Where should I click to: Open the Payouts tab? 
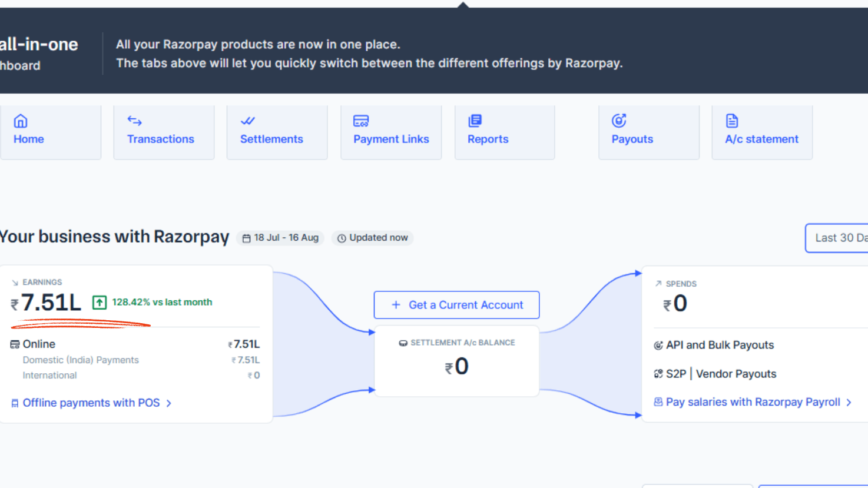(649, 132)
